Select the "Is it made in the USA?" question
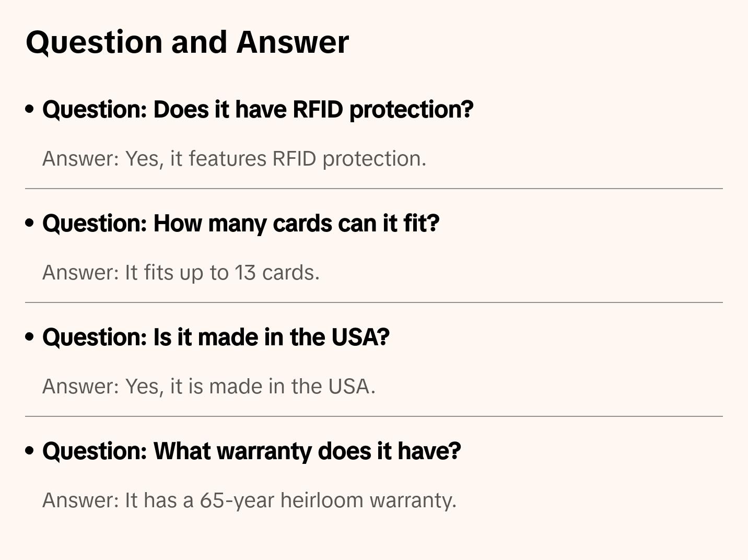 click(x=216, y=337)
